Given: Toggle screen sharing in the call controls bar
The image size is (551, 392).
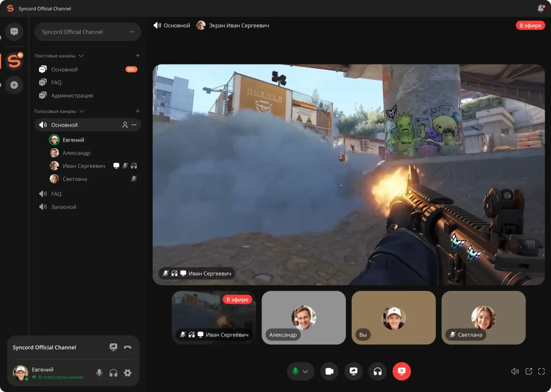Looking at the screenshot, I should (x=353, y=371).
